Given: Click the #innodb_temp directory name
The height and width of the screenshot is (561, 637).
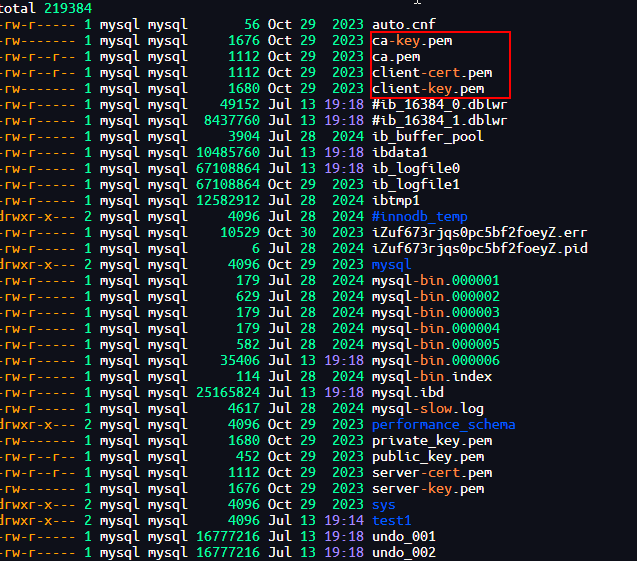Looking at the screenshot, I should click(x=420, y=217).
